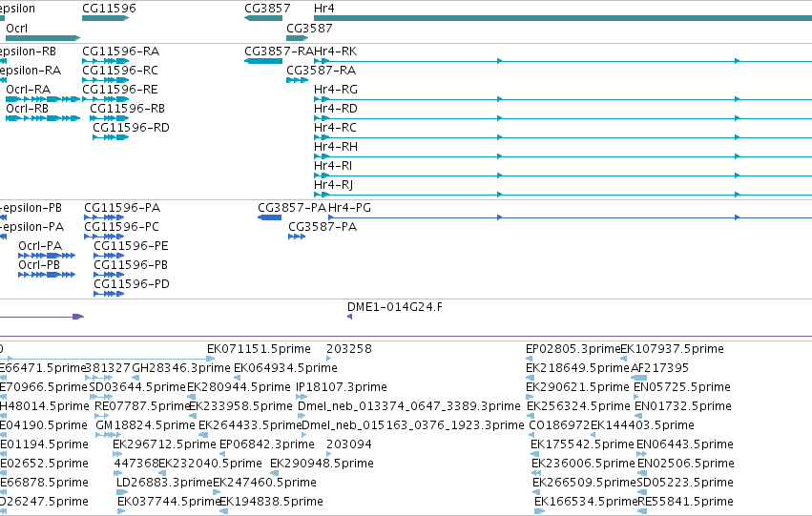Select the CG3587-PA protein glyph

(297, 237)
